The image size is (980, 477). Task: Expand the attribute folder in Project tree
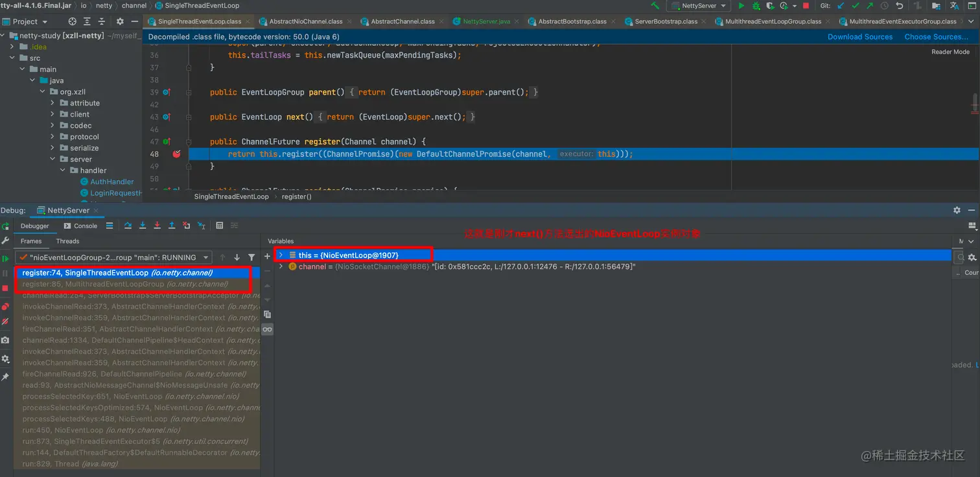tap(52, 103)
